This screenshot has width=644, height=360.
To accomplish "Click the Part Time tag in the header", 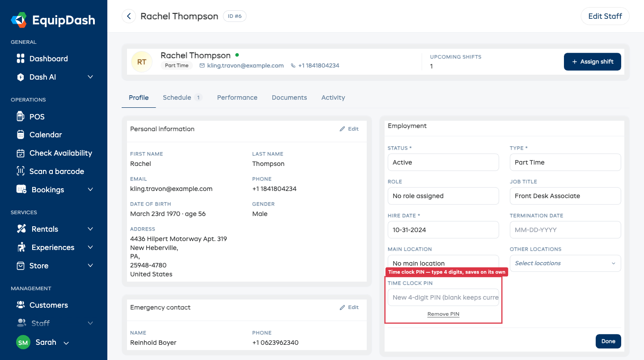I will coord(177,66).
